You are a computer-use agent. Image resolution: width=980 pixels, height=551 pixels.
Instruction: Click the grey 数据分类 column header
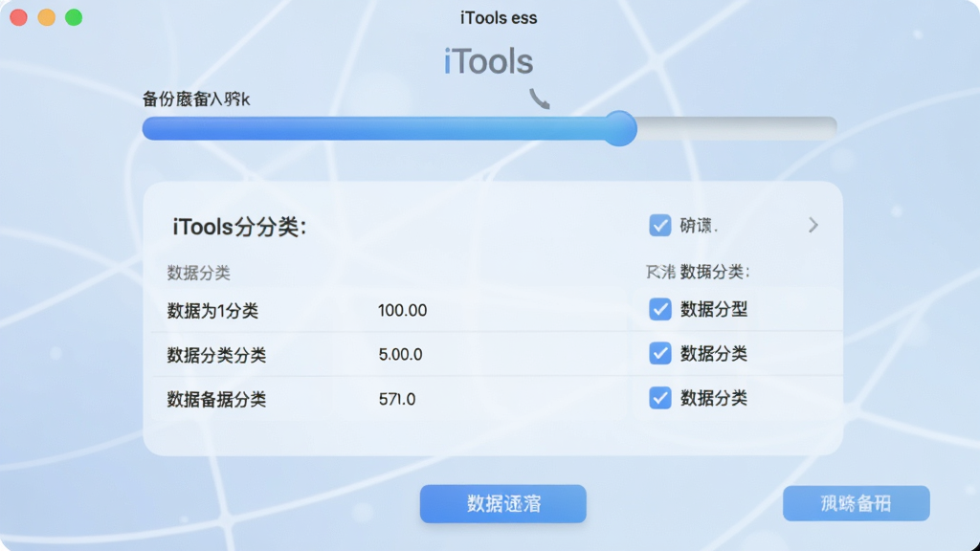pos(199,273)
